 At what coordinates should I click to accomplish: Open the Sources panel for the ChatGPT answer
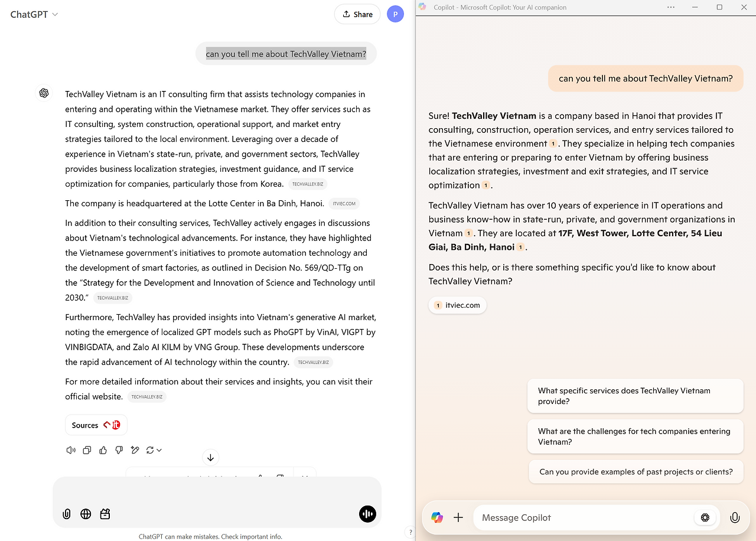(x=96, y=425)
